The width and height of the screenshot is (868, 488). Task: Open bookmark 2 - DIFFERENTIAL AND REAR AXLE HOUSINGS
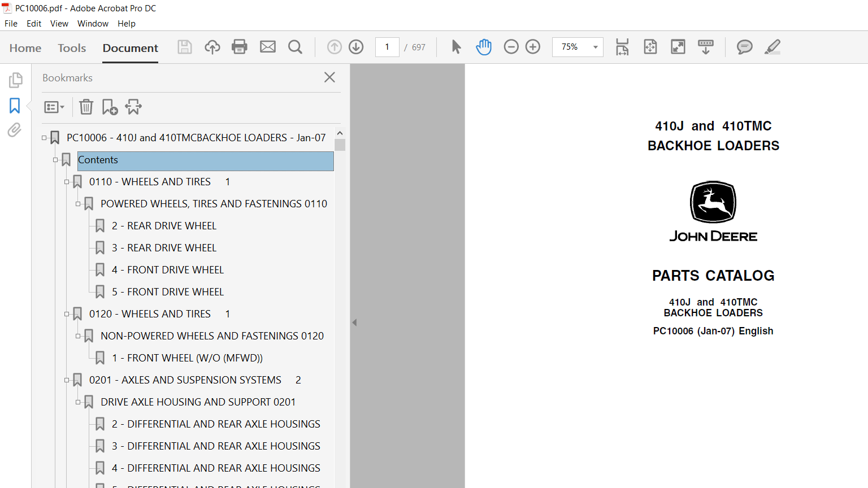[x=216, y=424]
